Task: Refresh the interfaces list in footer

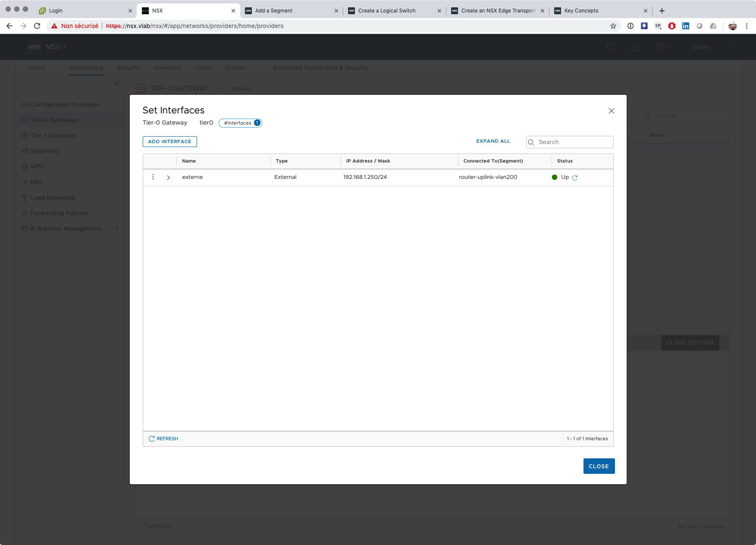Action: 163,439
